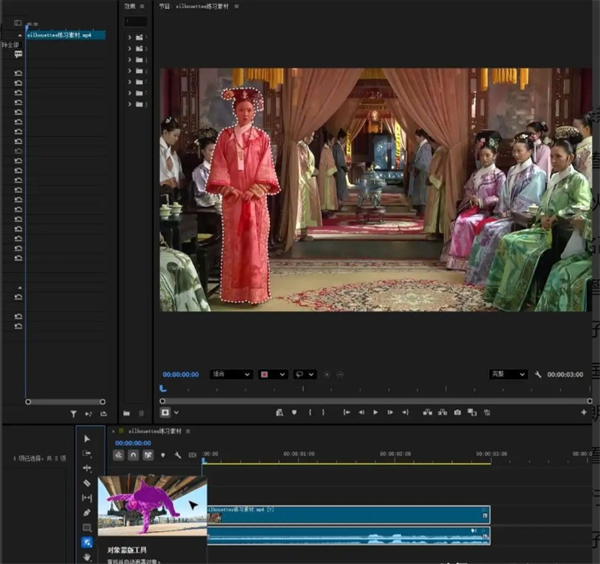600x564 pixels.
Task: Open the zoom level fit dropdown
Action: coord(231,374)
